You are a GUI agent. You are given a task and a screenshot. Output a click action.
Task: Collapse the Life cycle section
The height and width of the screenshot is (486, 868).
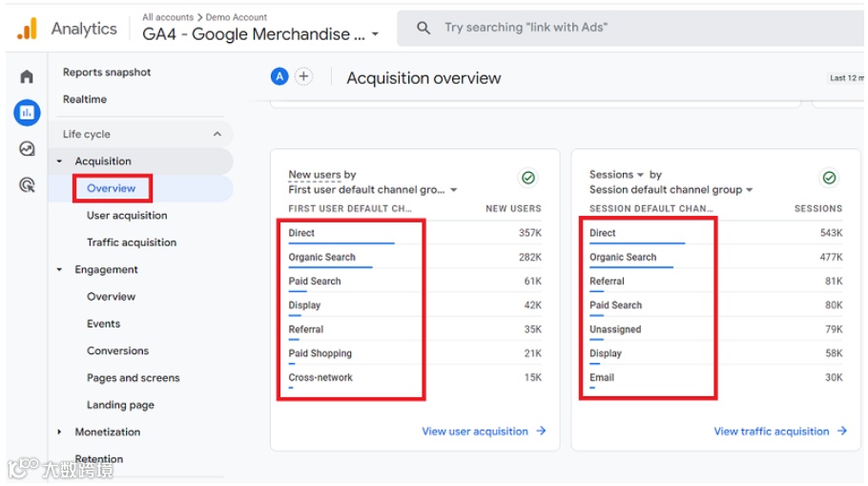tap(217, 135)
